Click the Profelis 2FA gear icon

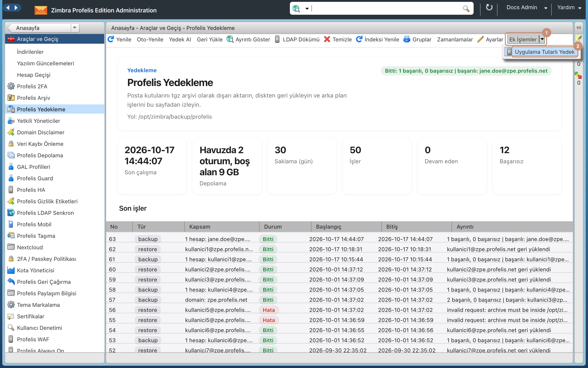pyautogui.click(x=11, y=86)
